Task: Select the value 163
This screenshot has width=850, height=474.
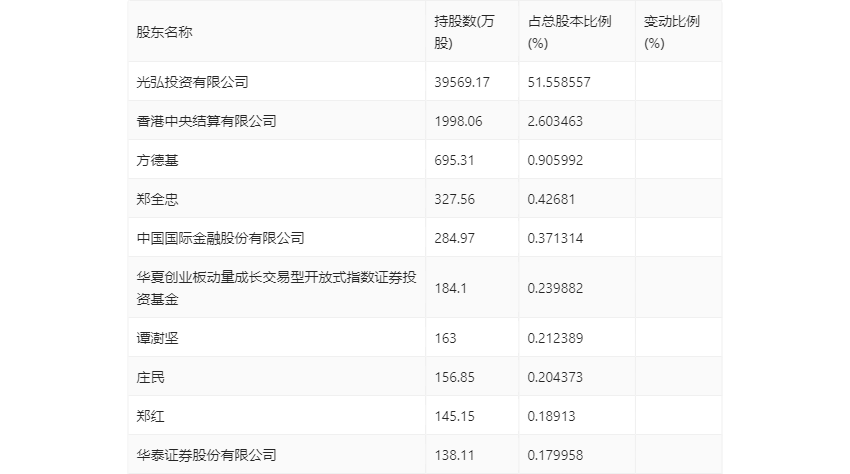Action: pyautogui.click(x=445, y=338)
